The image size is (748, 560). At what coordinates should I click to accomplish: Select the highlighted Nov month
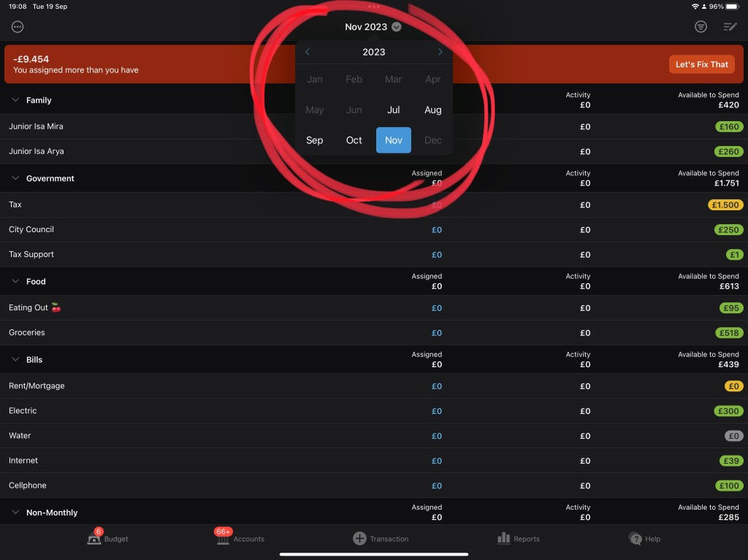[394, 140]
